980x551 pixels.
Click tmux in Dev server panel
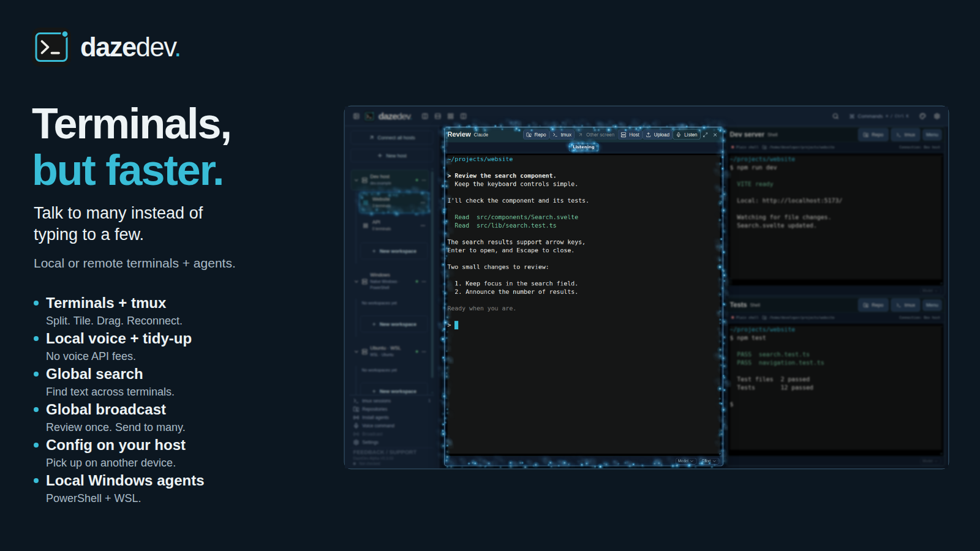click(x=906, y=135)
